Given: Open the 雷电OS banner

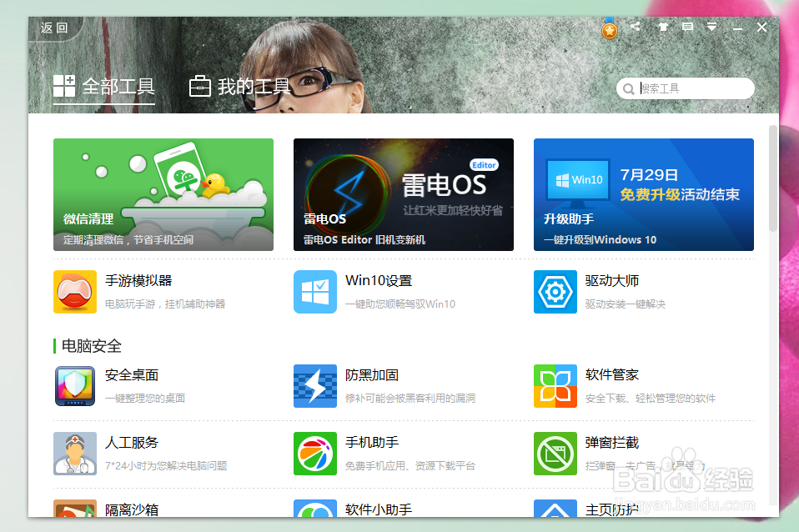Looking at the screenshot, I should pyautogui.click(x=404, y=194).
